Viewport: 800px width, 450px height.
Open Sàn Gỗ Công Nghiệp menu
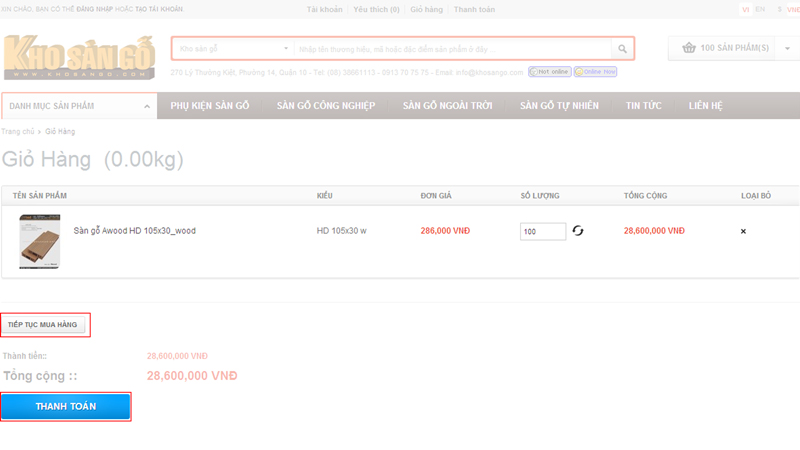coord(326,105)
